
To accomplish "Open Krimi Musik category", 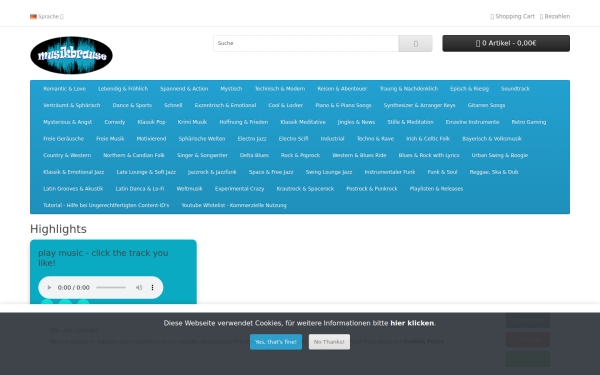I will click(x=192, y=122).
